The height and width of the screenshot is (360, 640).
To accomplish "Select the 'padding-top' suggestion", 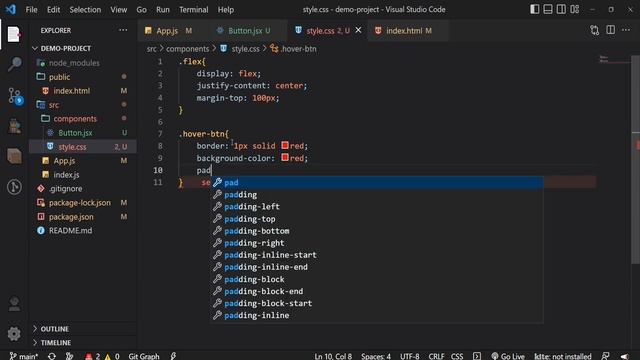I will 377,219.
